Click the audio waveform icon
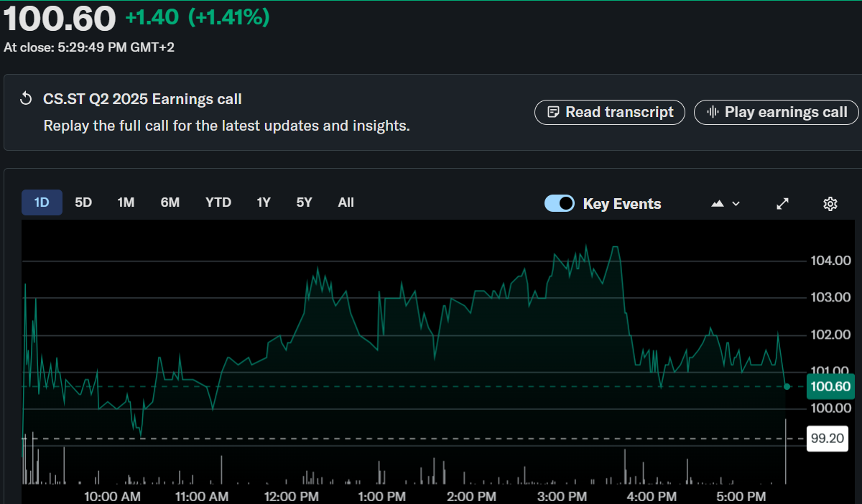 pyautogui.click(x=713, y=112)
